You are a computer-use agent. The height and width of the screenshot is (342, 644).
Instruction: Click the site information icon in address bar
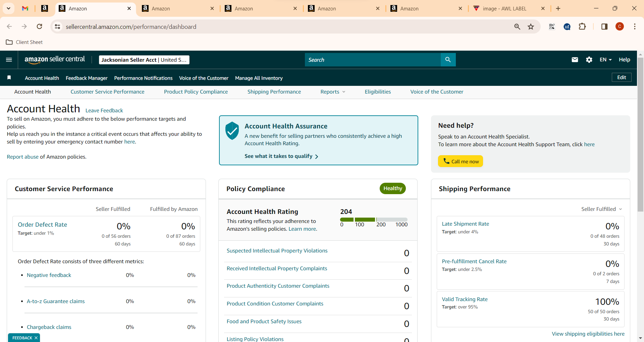(58, 26)
